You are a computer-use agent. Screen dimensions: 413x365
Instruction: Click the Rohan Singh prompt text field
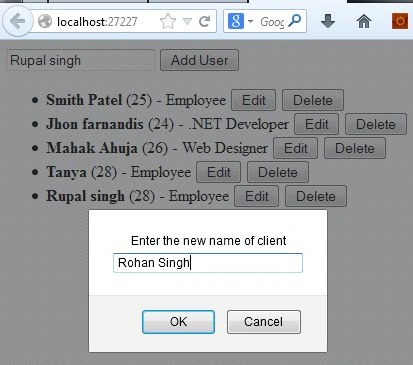pyautogui.click(x=208, y=263)
